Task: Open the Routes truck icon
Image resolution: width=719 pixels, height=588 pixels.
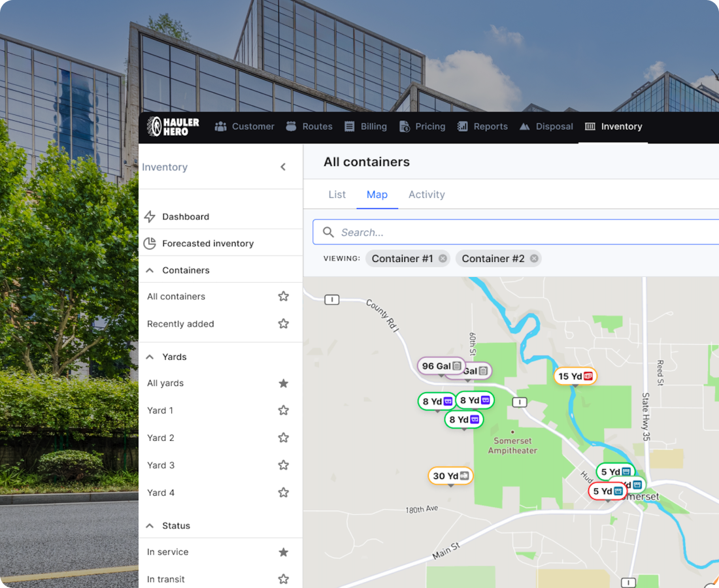Action: click(x=291, y=127)
